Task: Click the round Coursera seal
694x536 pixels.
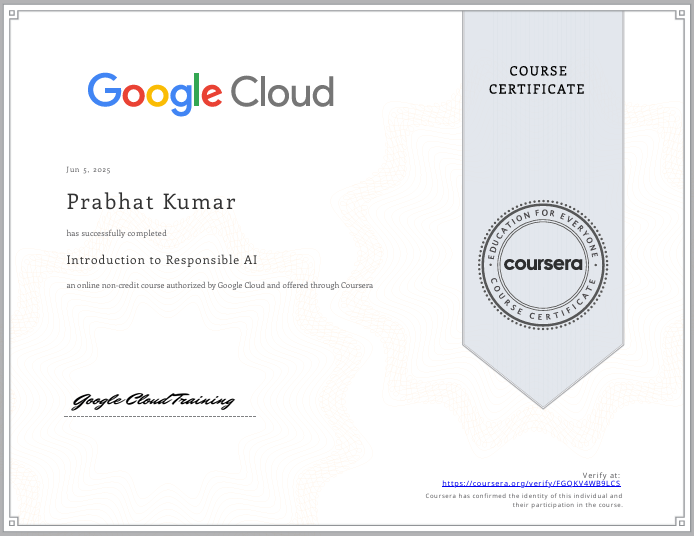Action: coord(543,264)
